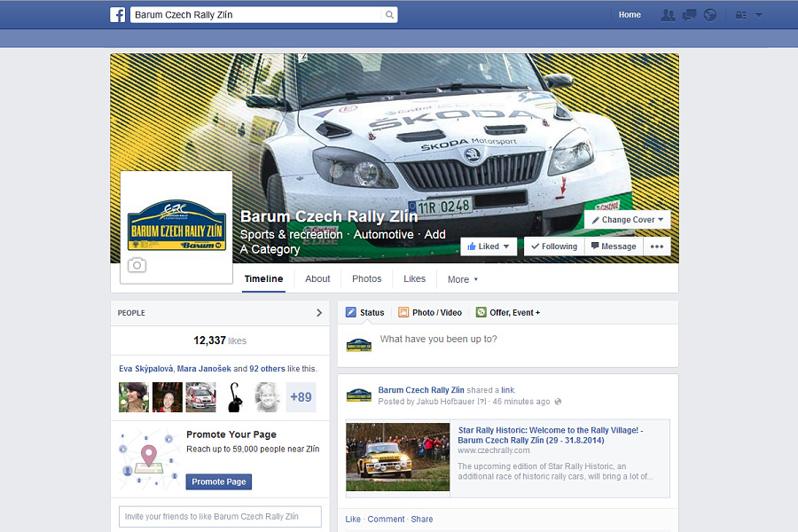Click the page avatar in the composer
Screen dimensions: 798x532
(359, 345)
